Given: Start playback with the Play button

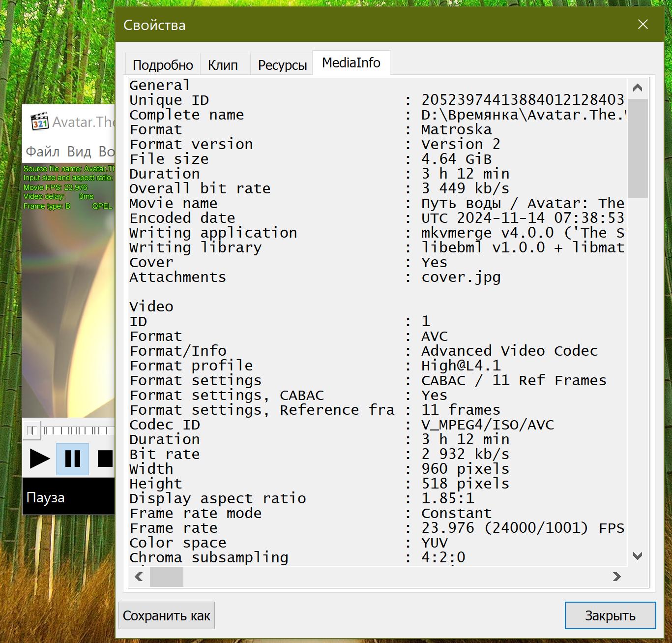Looking at the screenshot, I should click(x=40, y=459).
